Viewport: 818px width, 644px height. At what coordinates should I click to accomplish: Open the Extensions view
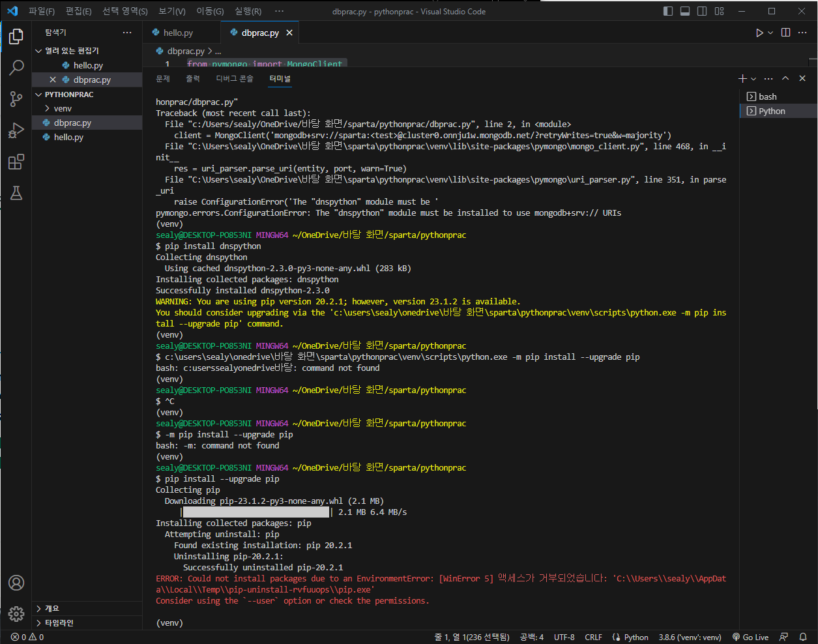[16, 162]
